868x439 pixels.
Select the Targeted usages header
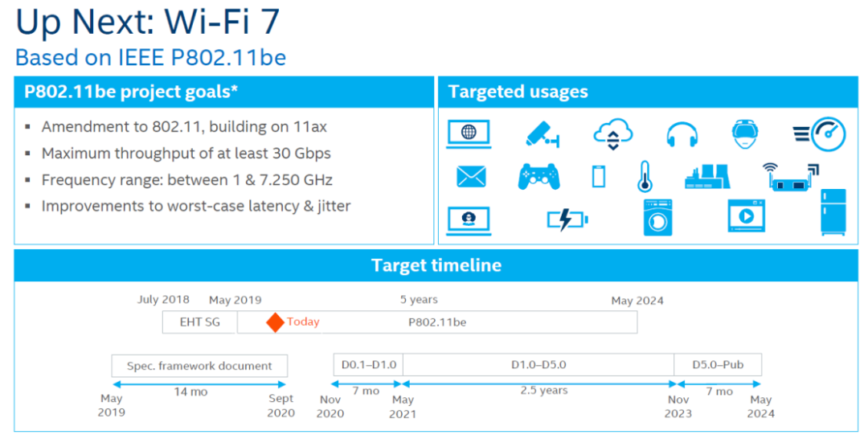[x=518, y=92]
